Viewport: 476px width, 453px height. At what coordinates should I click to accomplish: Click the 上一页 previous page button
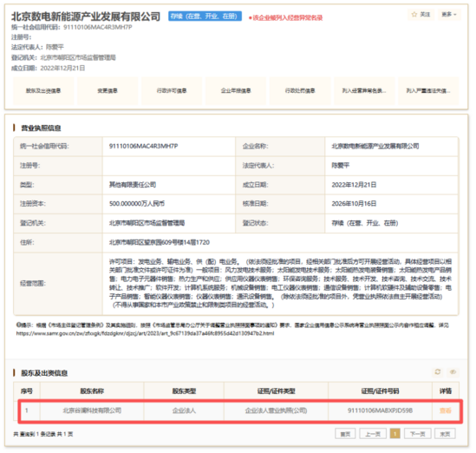point(373,434)
